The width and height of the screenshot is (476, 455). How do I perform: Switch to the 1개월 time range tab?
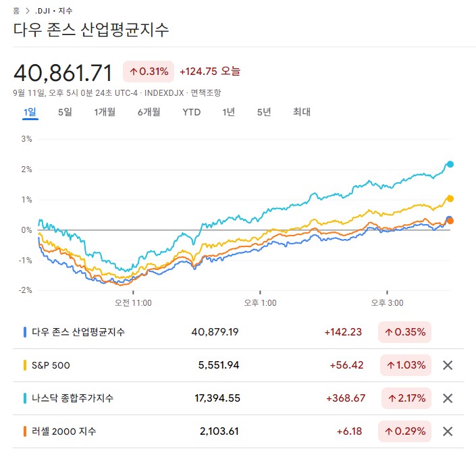point(105,112)
